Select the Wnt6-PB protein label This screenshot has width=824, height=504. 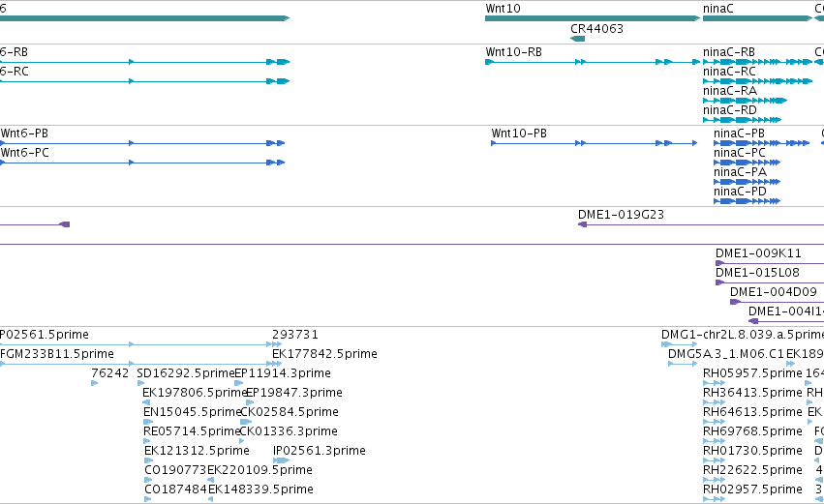(24, 133)
